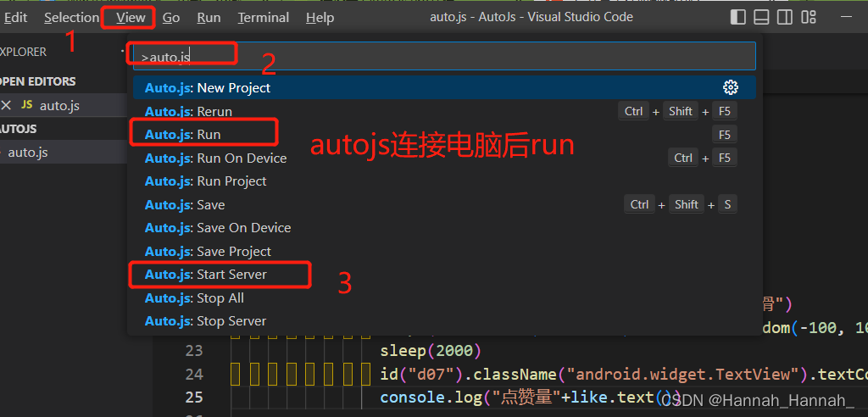
Task: Toggle the bottom panel layout icon
Action: (762, 18)
